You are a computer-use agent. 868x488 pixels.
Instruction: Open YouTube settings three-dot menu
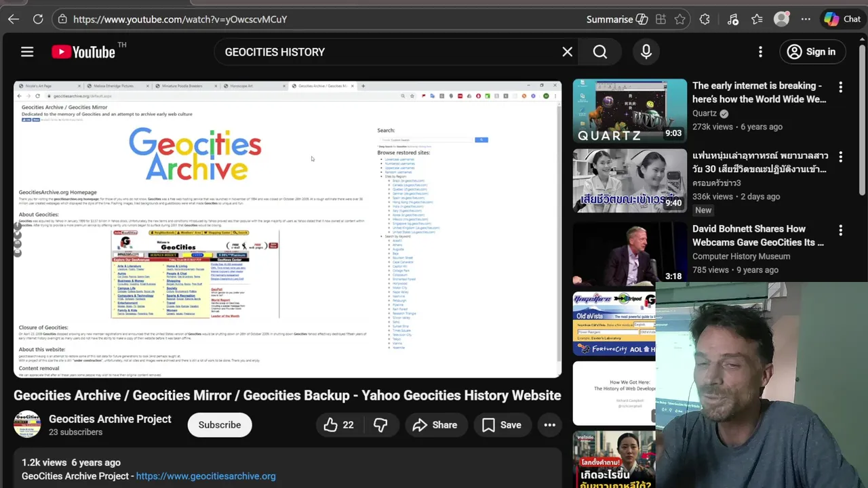pyautogui.click(x=760, y=52)
